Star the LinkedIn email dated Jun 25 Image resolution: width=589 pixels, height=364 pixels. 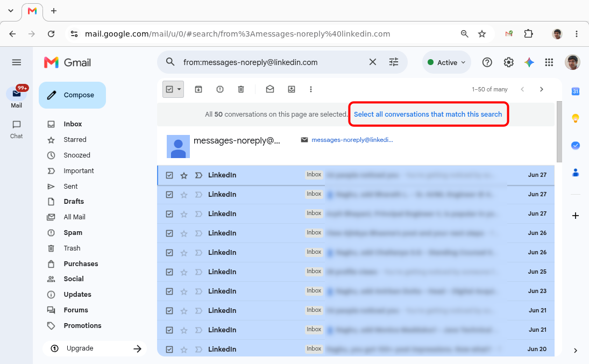coord(183,272)
